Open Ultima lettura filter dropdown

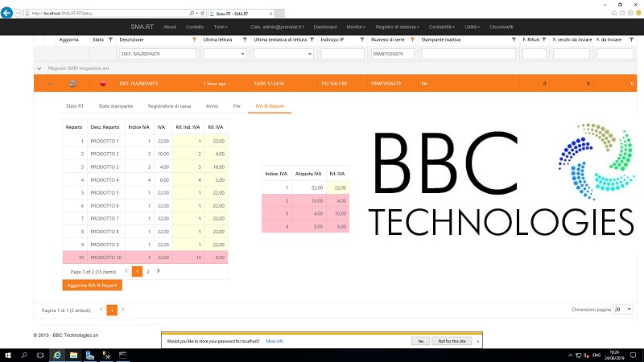tap(243, 54)
